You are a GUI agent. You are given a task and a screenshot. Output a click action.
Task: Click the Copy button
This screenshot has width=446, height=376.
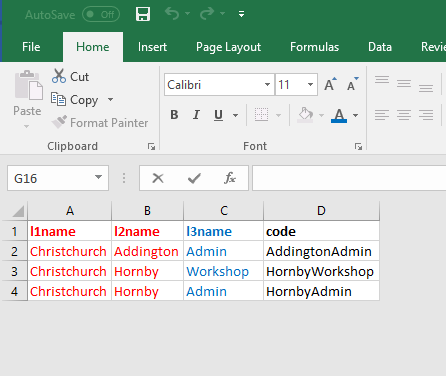[75, 100]
